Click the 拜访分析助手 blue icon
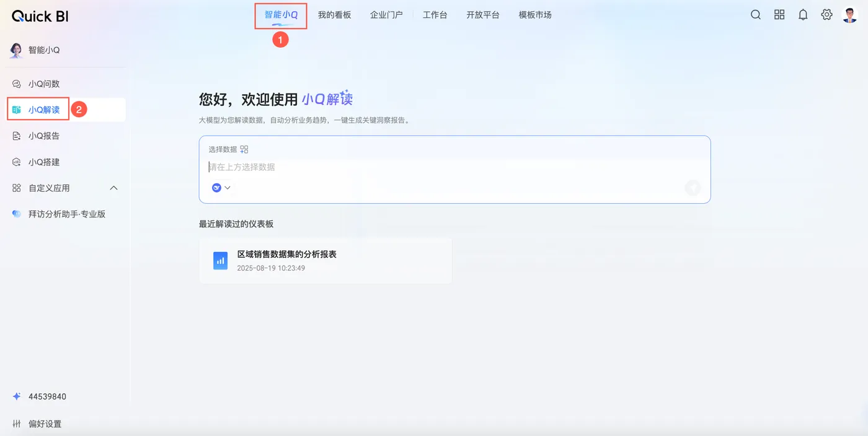This screenshot has width=868, height=436. coord(17,214)
